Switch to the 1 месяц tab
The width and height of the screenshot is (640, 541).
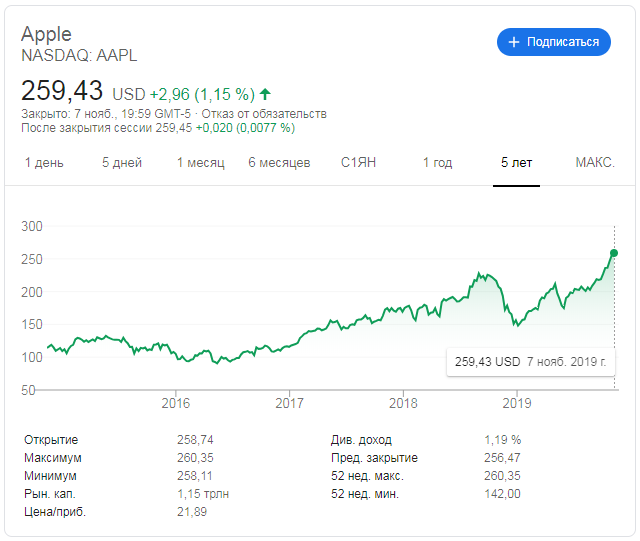201,163
